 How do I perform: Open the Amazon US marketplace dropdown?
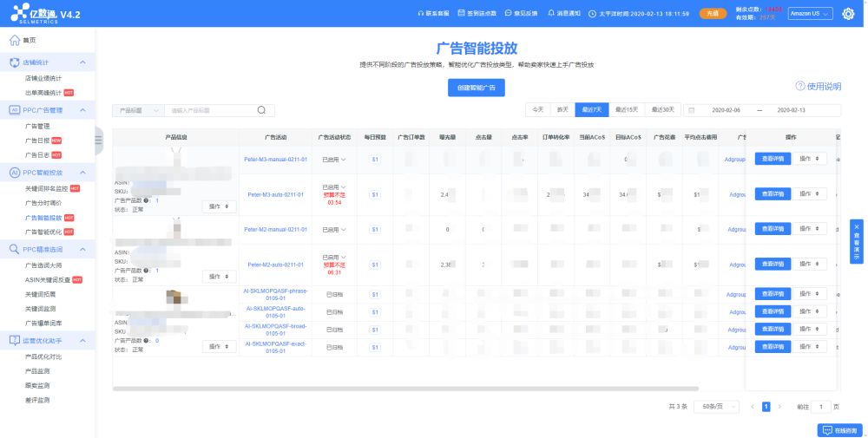pyautogui.click(x=811, y=13)
